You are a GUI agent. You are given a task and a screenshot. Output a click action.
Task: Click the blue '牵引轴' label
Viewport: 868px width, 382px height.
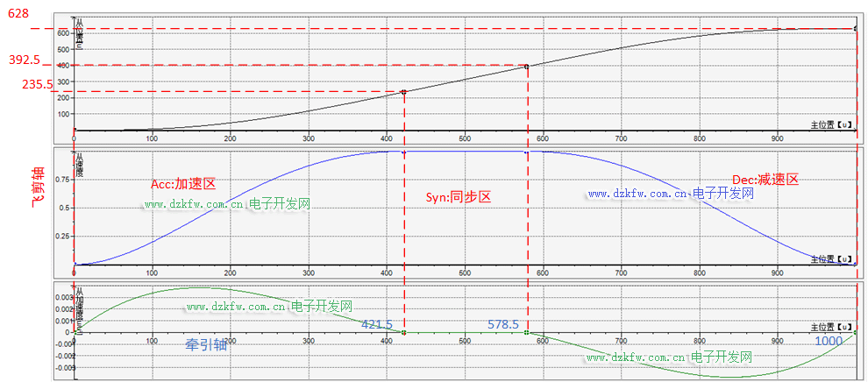click(205, 345)
